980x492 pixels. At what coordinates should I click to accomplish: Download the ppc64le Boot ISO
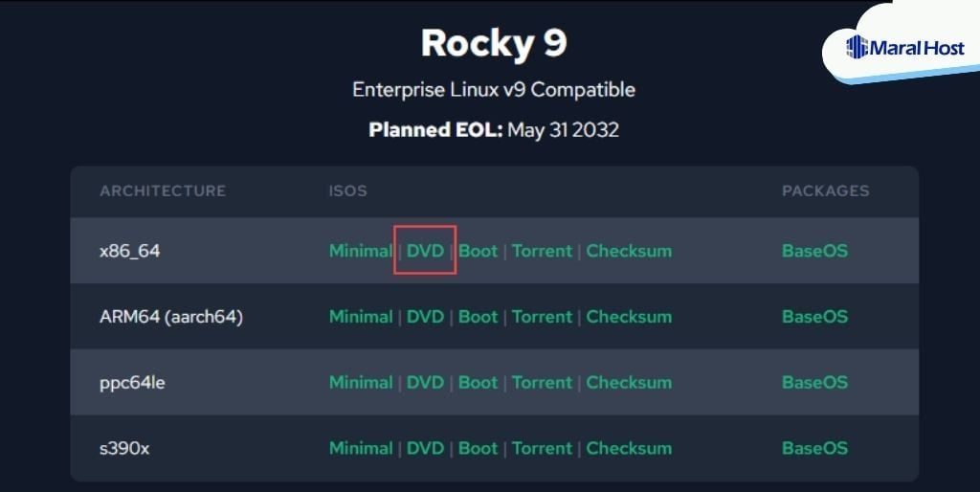point(479,382)
